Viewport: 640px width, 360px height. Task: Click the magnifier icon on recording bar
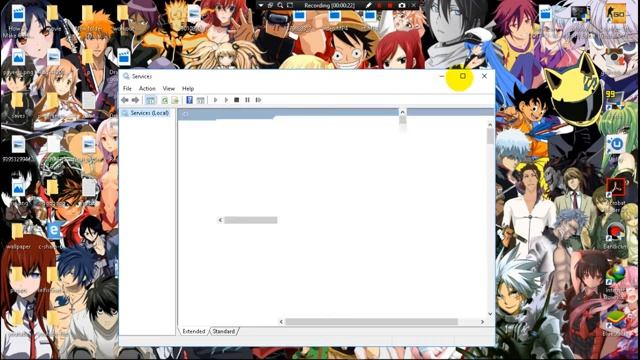click(x=280, y=5)
